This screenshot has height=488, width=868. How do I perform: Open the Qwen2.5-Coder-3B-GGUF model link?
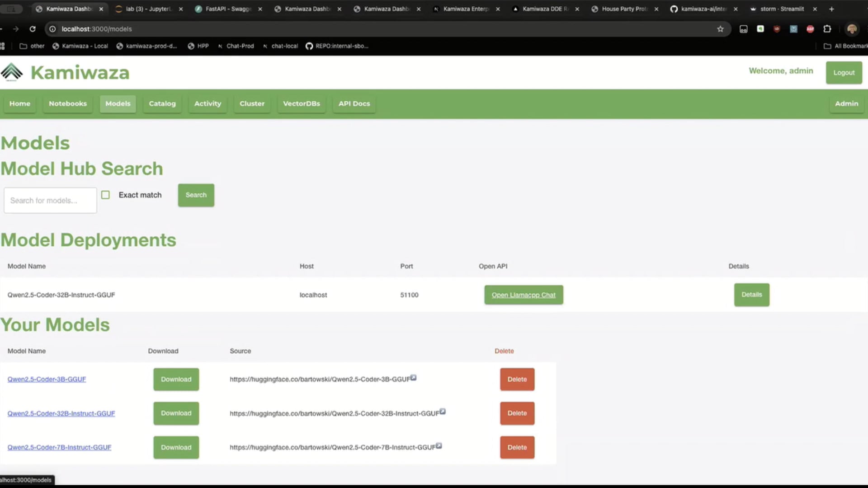47,379
